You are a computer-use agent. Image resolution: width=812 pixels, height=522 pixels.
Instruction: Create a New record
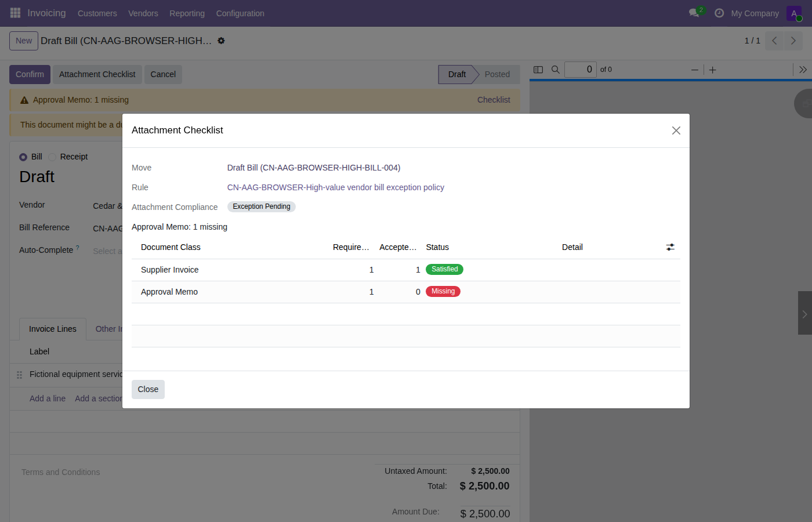(24, 41)
